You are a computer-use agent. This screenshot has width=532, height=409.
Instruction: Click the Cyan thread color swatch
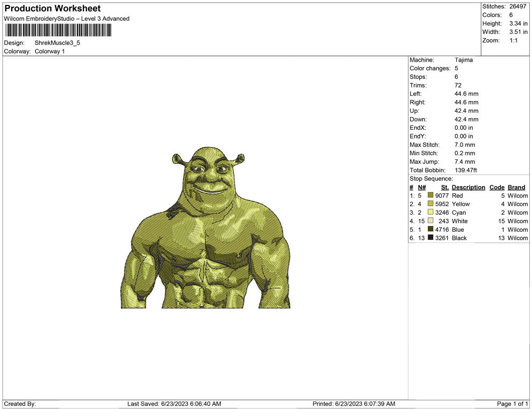430,212
